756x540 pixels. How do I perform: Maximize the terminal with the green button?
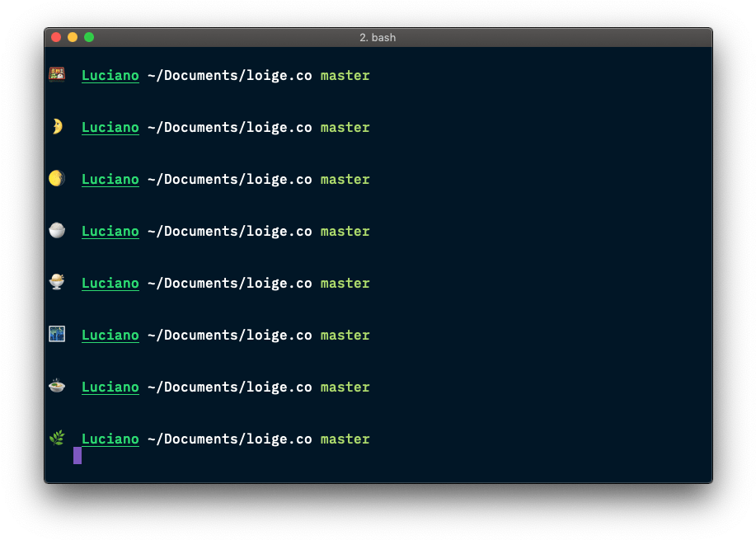pos(89,37)
